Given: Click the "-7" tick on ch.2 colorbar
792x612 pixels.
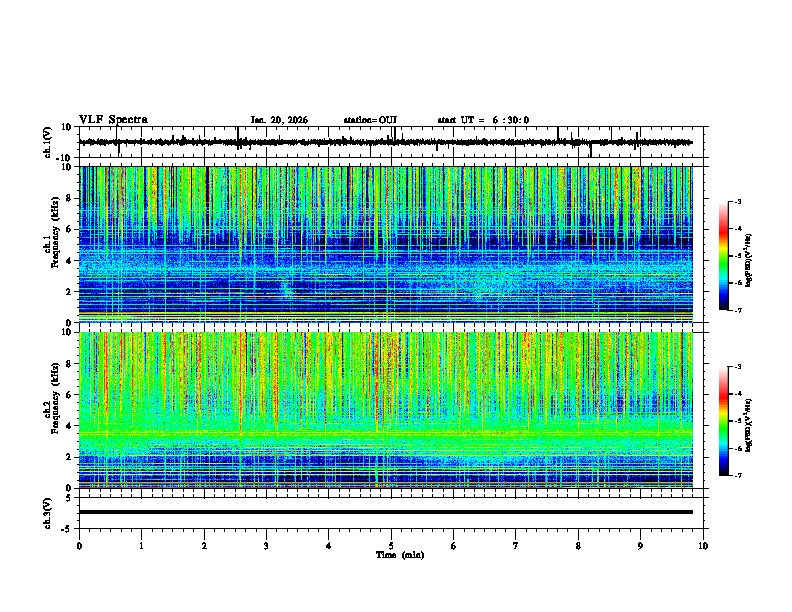Looking at the screenshot, I should click(x=738, y=475).
